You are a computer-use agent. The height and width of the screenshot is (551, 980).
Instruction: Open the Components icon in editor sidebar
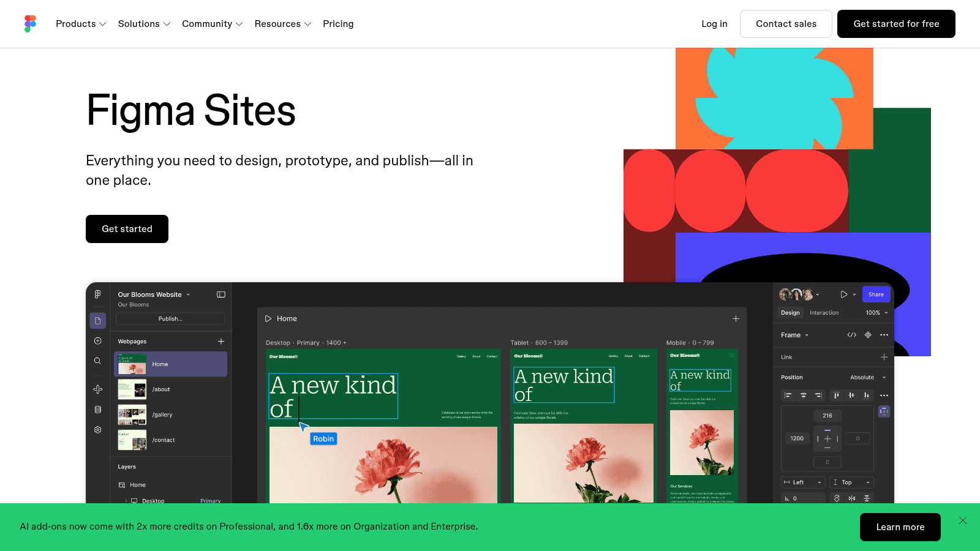point(97,389)
